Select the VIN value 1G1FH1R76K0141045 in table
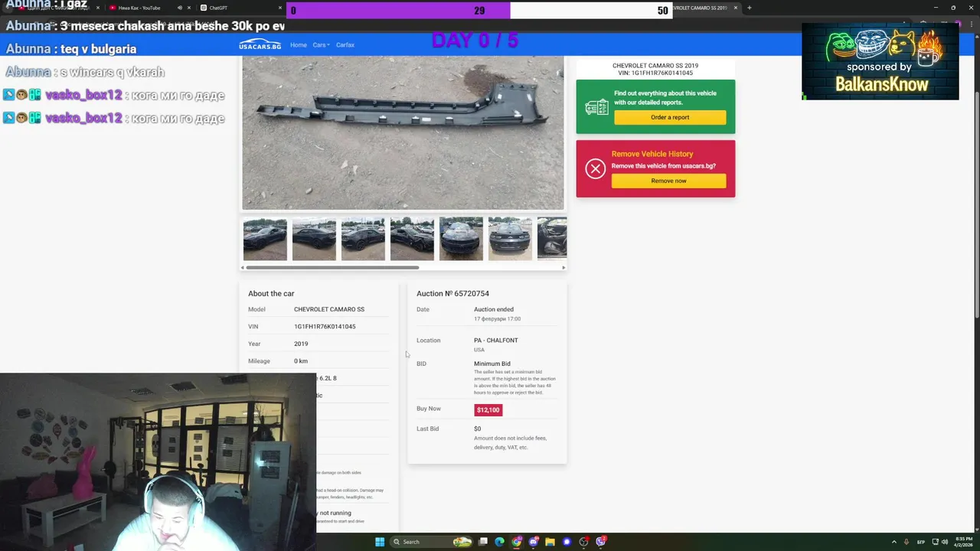Viewport: 980px width, 551px height. click(x=325, y=326)
